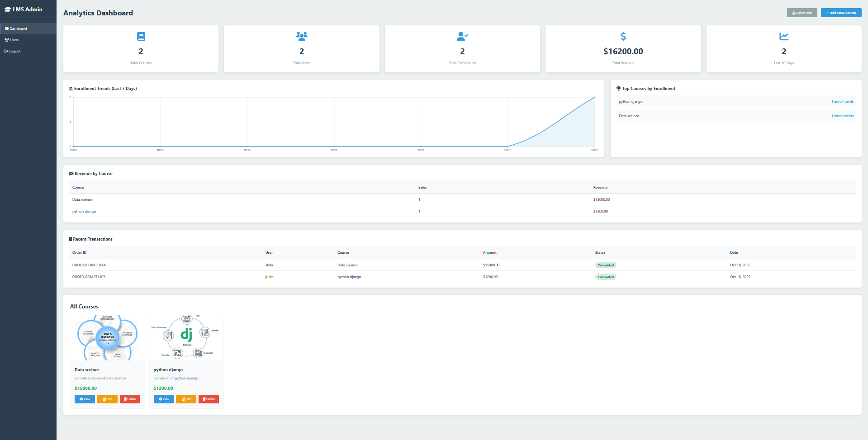Screen dimensions: 868x440
Task: Click the Total Users group icon
Action: (301, 36)
